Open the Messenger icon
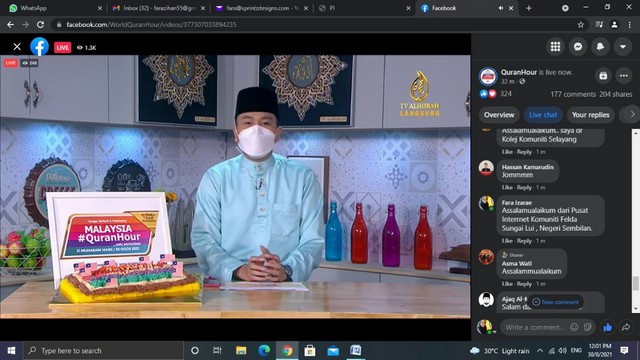 coord(578,47)
